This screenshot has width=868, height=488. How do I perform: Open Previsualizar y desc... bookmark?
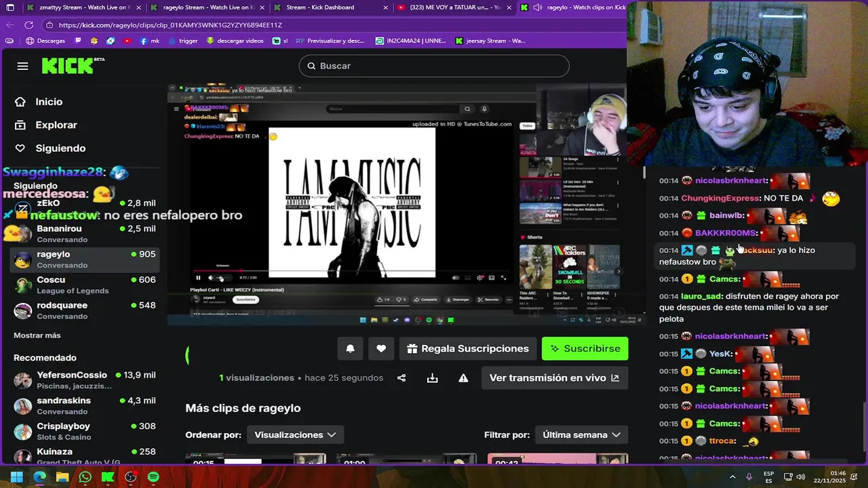click(330, 41)
